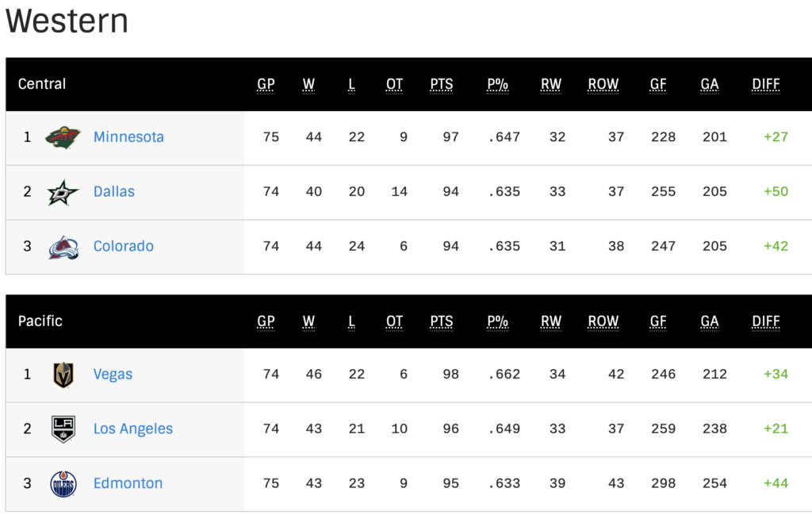Click ROW column header in Pacific table
812x515 pixels.
pos(603,321)
